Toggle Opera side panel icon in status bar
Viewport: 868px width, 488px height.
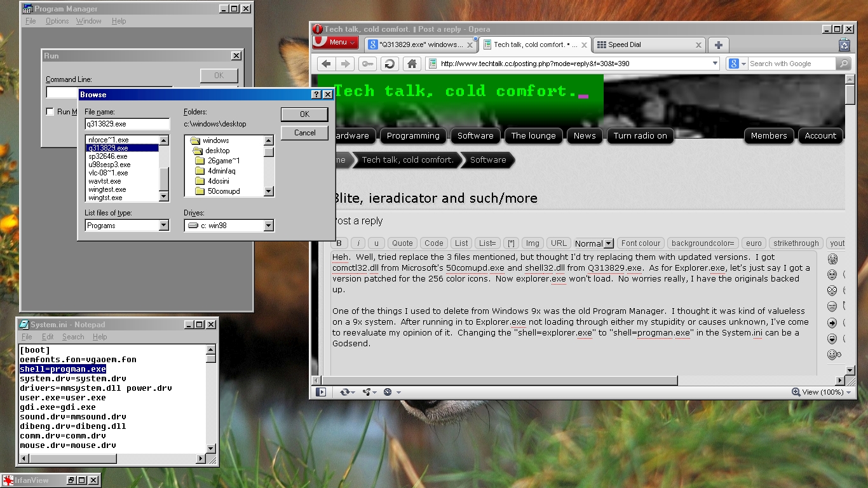[321, 392]
